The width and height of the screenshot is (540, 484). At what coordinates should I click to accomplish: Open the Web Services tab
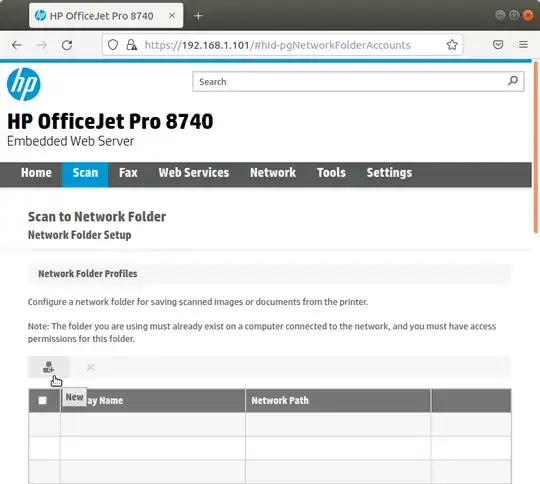tap(194, 173)
